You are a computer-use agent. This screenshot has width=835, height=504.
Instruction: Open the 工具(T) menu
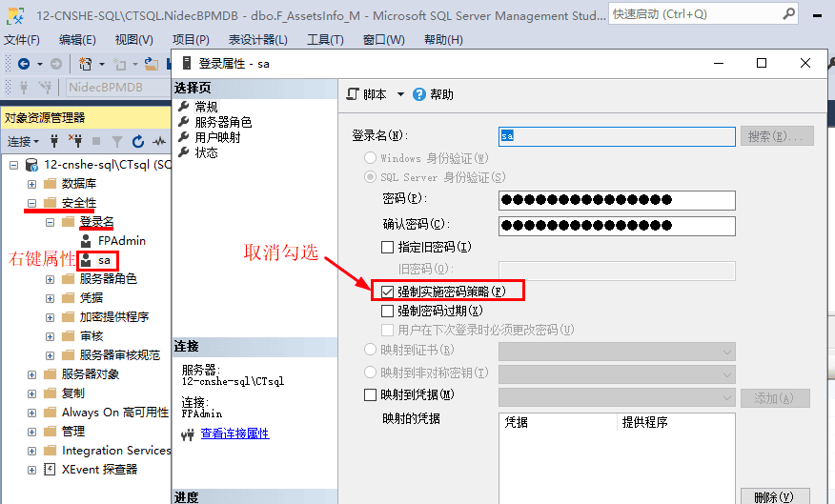(325, 40)
